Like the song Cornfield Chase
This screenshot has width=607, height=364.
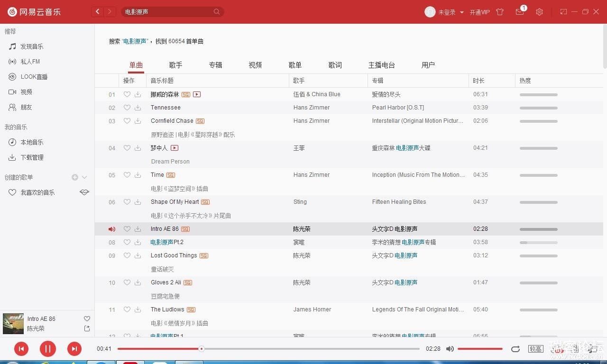pos(127,121)
